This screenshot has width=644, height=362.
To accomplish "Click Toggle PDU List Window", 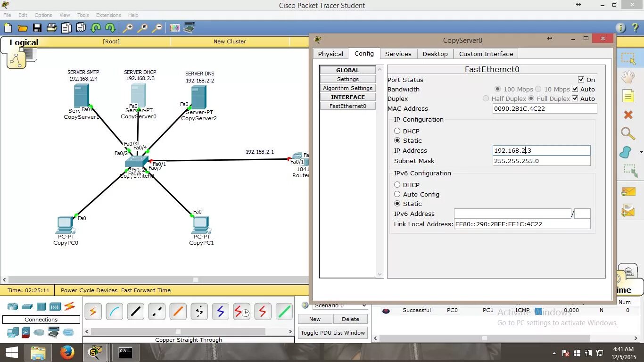I will [333, 333].
